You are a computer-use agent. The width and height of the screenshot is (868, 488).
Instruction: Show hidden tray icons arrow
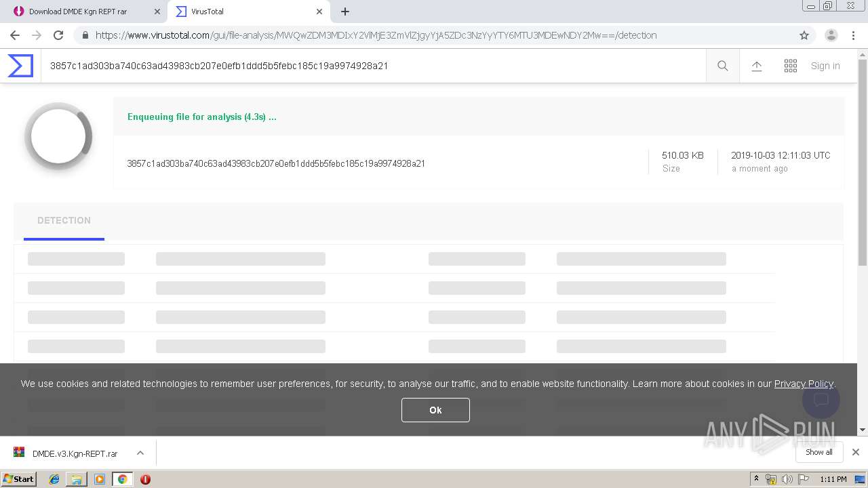[x=756, y=479]
